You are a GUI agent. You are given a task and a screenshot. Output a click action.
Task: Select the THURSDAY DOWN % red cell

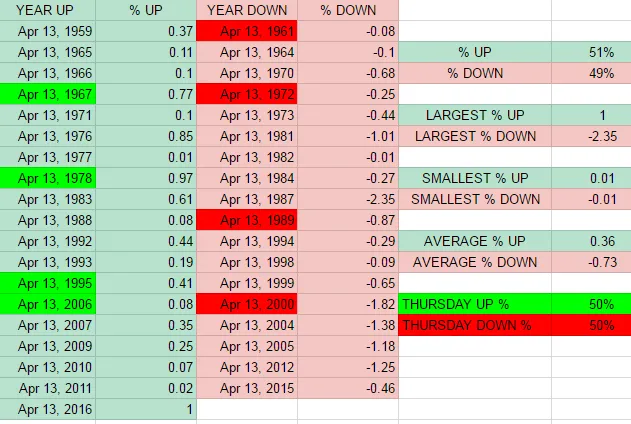pyautogui.click(x=475, y=325)
